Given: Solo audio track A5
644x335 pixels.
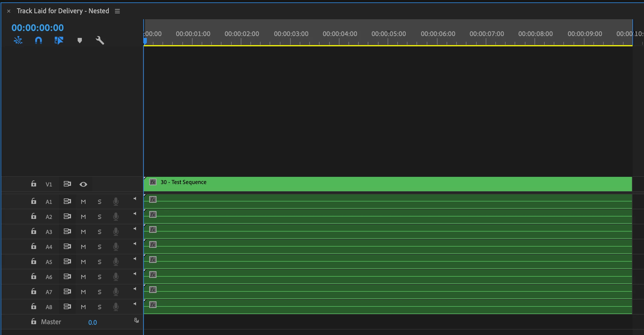Looking at the screenshot, I should tap(100, 262).
